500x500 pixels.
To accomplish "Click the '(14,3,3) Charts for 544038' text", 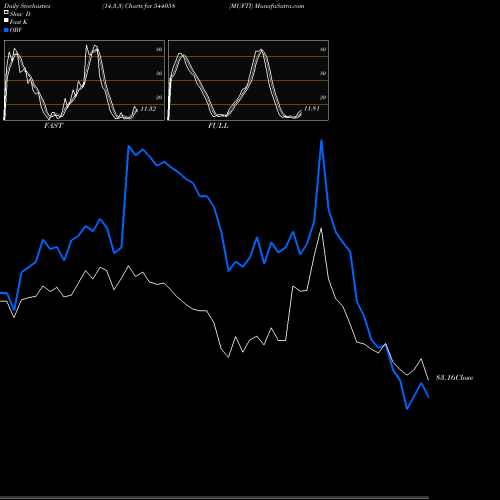I will 139,6.
